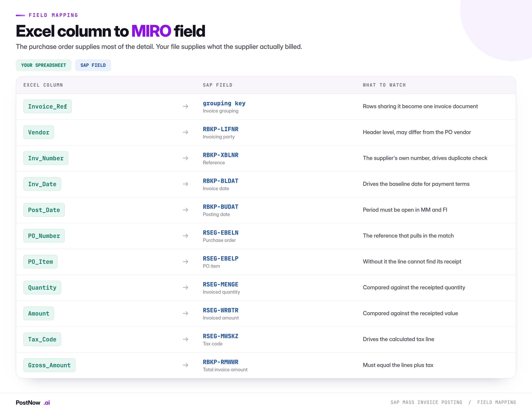Click the RSEG-MENGE field name
Screen dimensions: 532x414
[x=221, y=284]
